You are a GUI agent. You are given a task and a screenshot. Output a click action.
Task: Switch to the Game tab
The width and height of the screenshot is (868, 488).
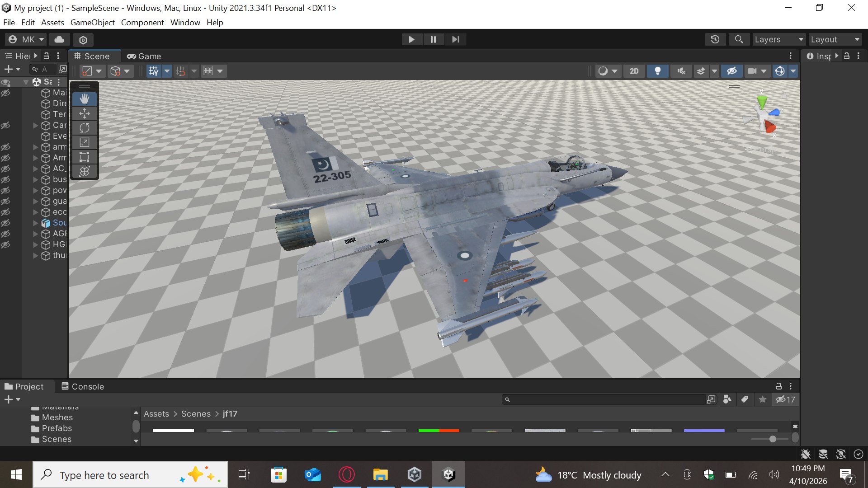point(144,56)
